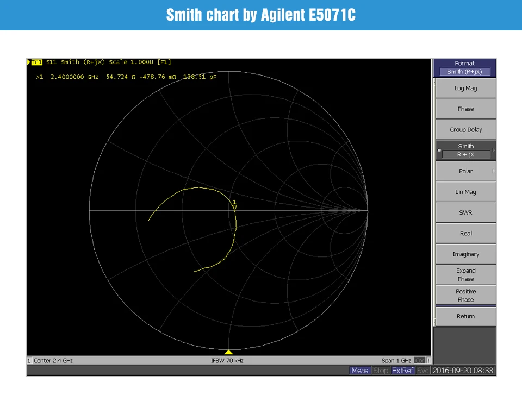Select Lin Mag format

coord(465,192)
